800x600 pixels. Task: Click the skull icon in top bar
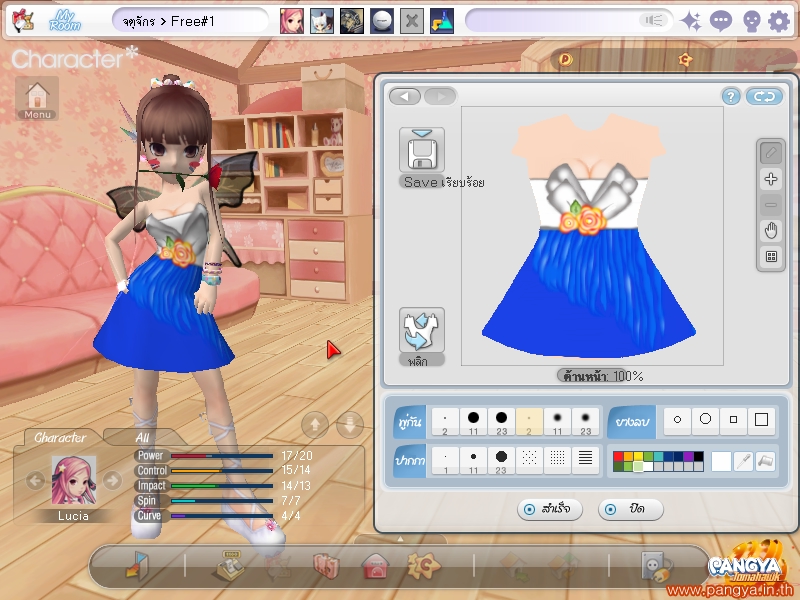point(751,22)
